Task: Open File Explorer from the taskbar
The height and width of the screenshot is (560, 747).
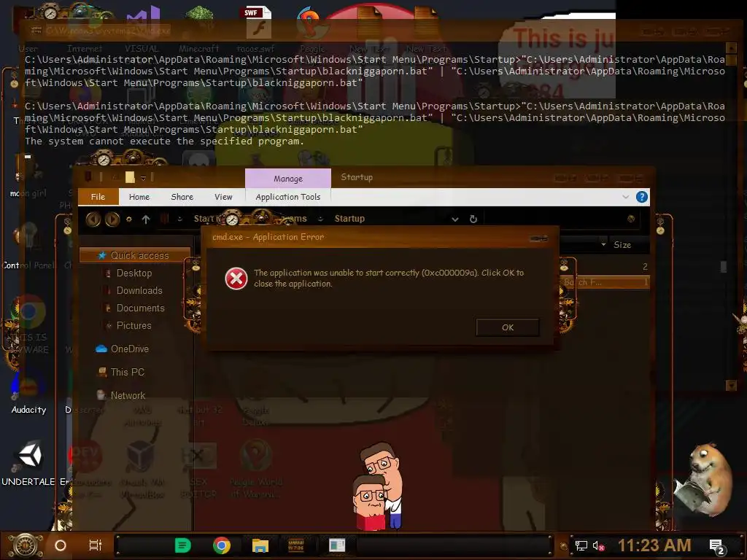Action: [260, 545]
